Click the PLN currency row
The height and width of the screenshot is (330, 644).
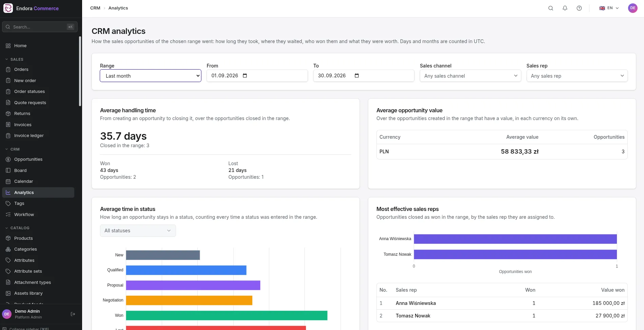point(502,152)
